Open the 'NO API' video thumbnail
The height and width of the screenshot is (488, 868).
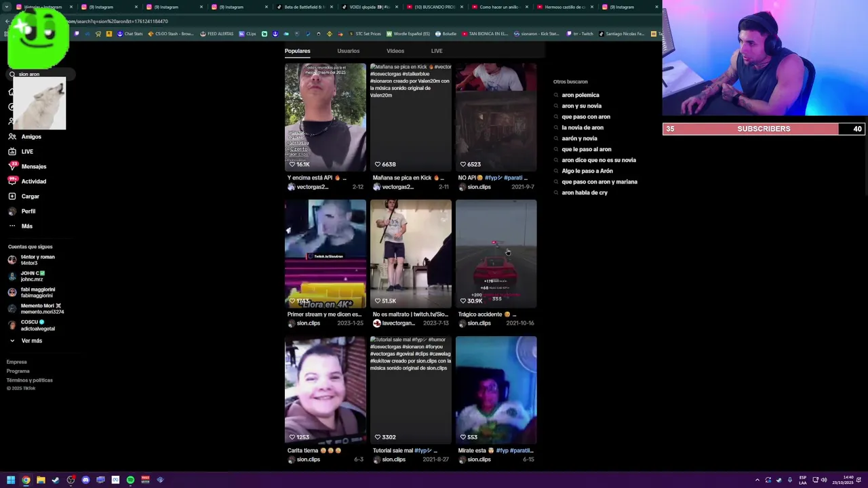click(496, 117)
